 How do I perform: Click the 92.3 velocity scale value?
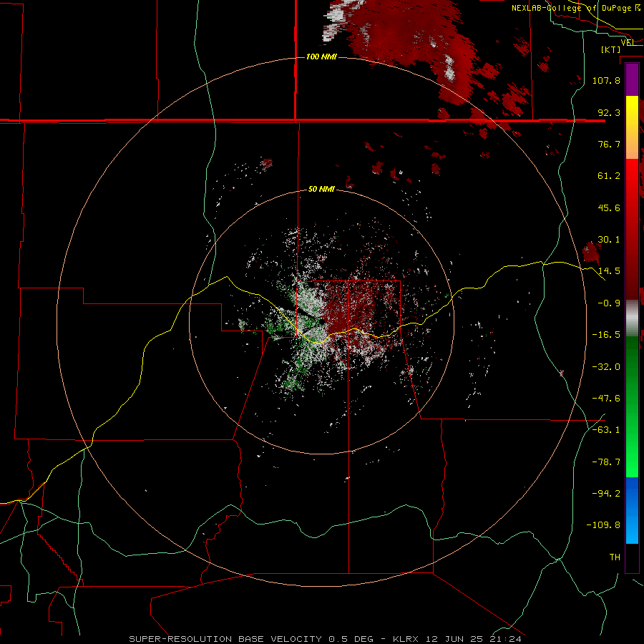[609, 112]
